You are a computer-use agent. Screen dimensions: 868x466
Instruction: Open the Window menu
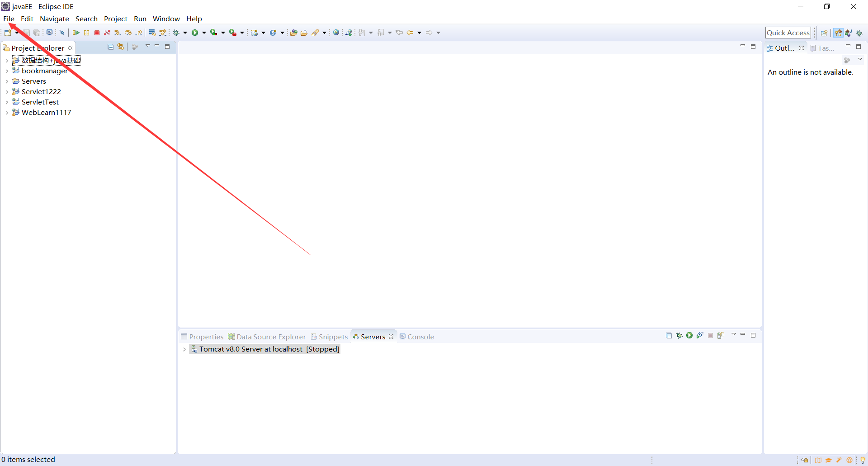166,19
